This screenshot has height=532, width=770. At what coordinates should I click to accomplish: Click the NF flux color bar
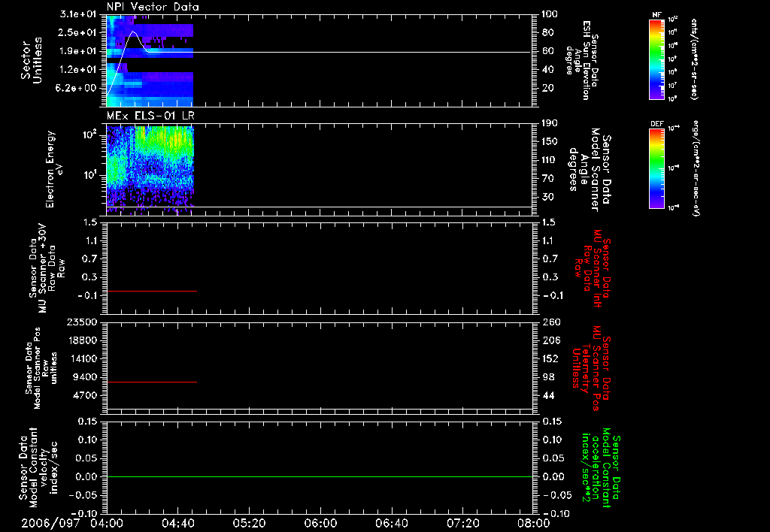(656, 59)
